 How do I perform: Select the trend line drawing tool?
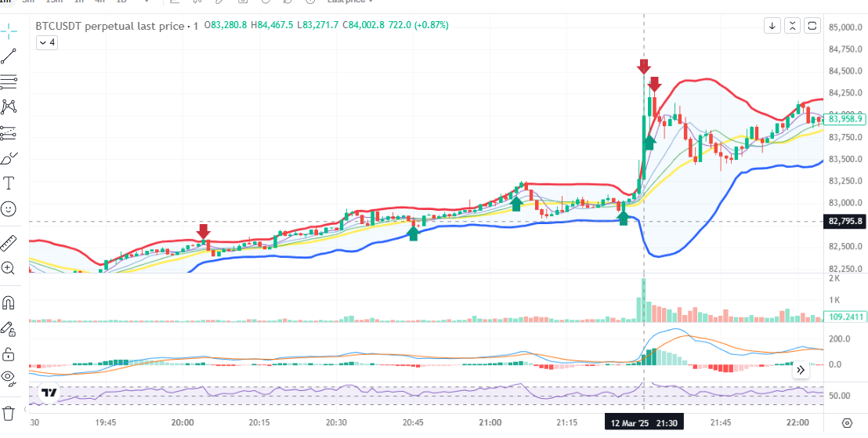pos(9,56)
